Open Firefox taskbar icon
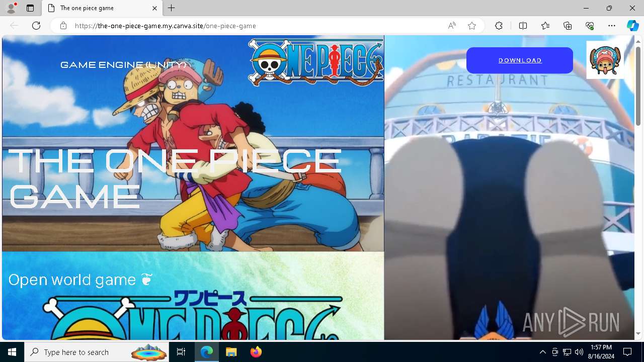 coord(256,352)
